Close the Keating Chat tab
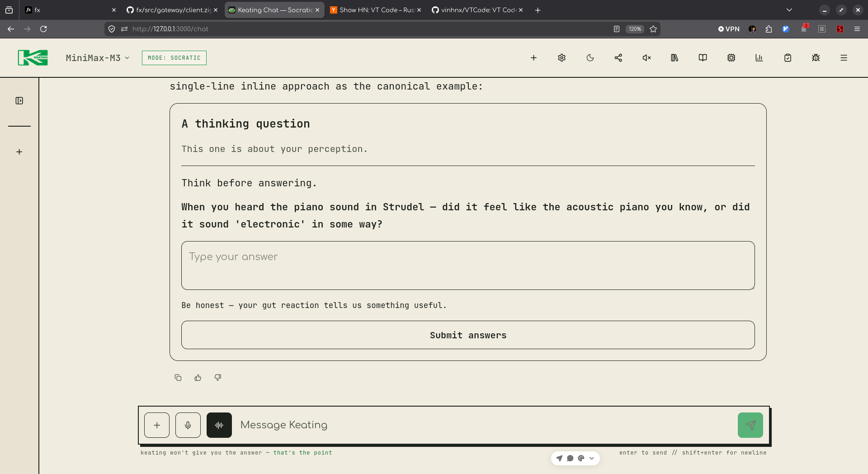868x474 pixels. (x=317, y=10)
